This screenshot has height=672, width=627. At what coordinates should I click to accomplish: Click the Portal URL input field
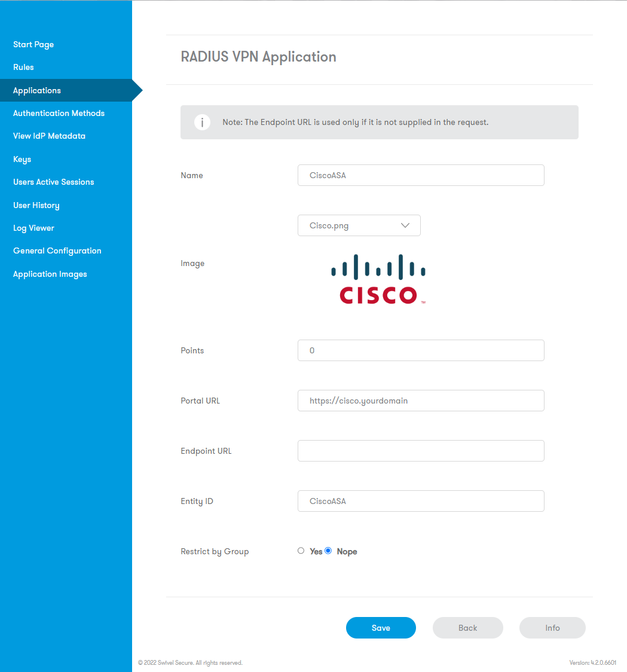click(420, 401)
